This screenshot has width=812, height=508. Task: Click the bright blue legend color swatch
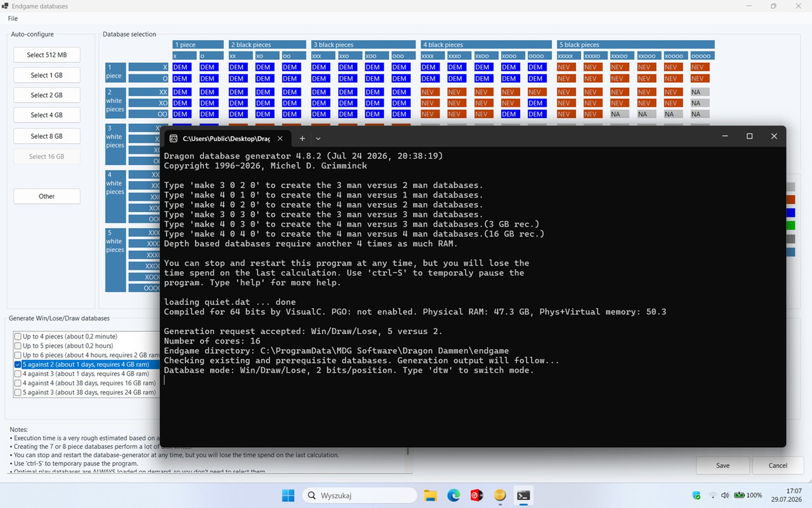coord(790,213)
